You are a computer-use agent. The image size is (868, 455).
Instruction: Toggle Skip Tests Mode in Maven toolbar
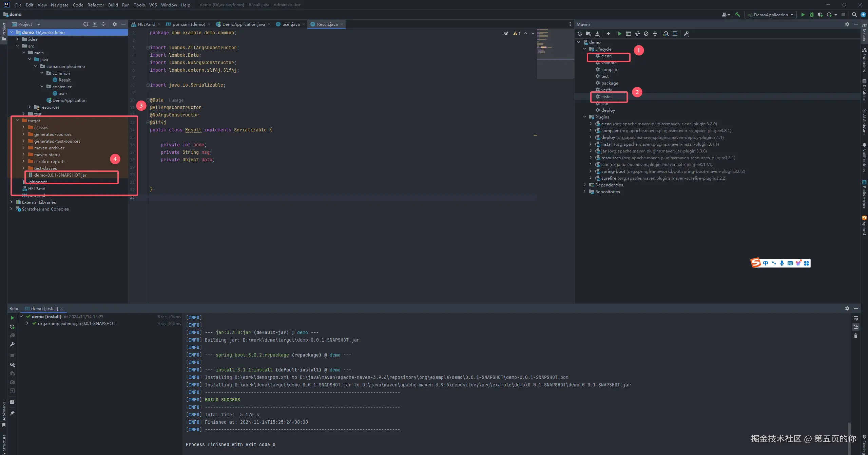tap(646, 34)
